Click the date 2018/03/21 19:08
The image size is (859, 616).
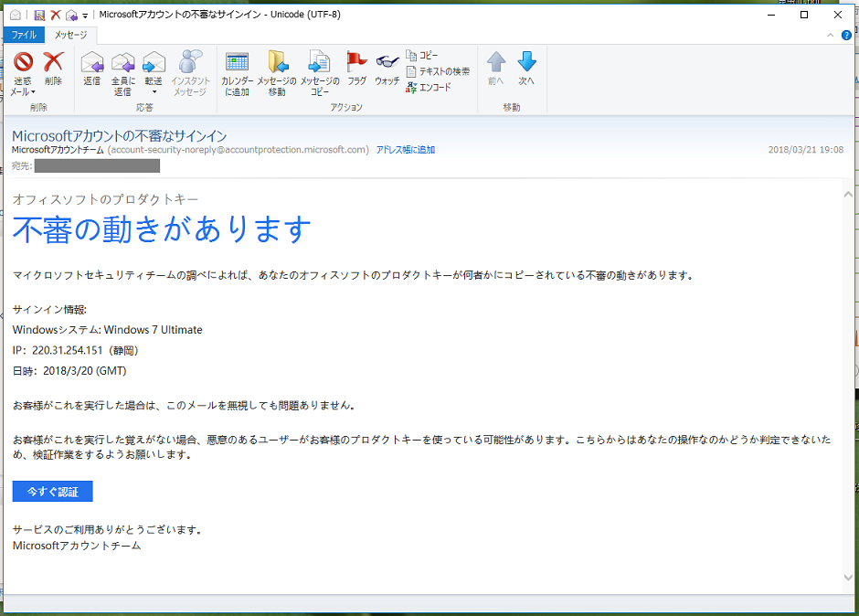point(806,150)
